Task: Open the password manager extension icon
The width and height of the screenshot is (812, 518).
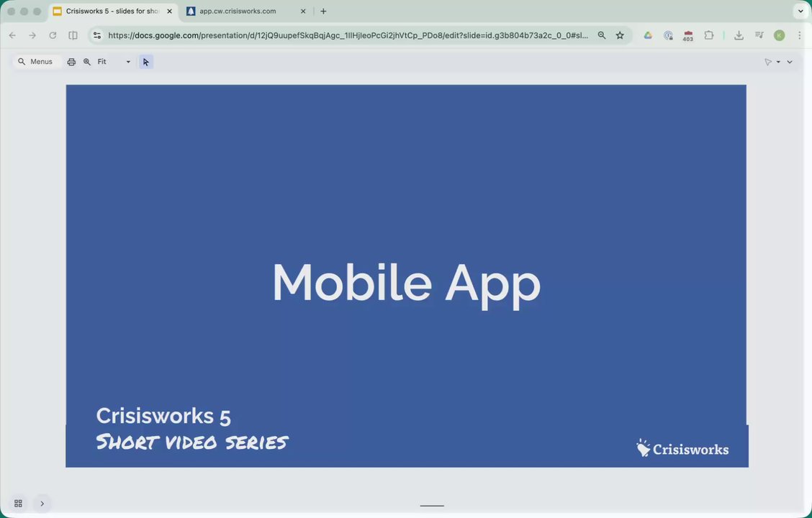Action: (669, 35)
